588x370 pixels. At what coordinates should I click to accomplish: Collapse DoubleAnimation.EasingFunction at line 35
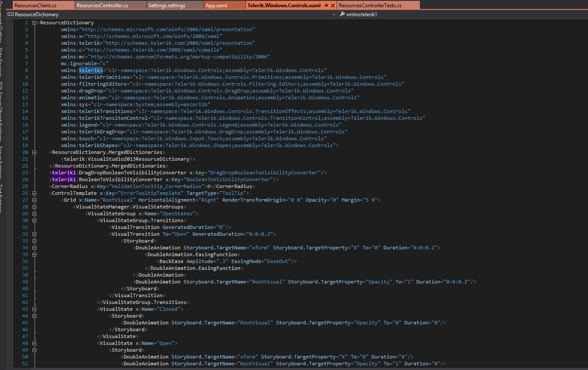click(x=34, y=254)
